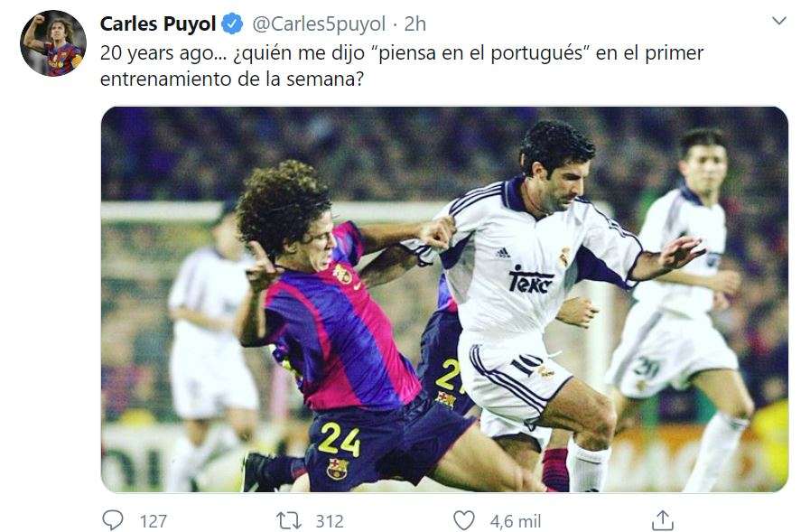Viewport: 810px width, 532px height.
Task: Like the tweet with the heart icon
Action: pyautogui.click(x=463, y=520)
